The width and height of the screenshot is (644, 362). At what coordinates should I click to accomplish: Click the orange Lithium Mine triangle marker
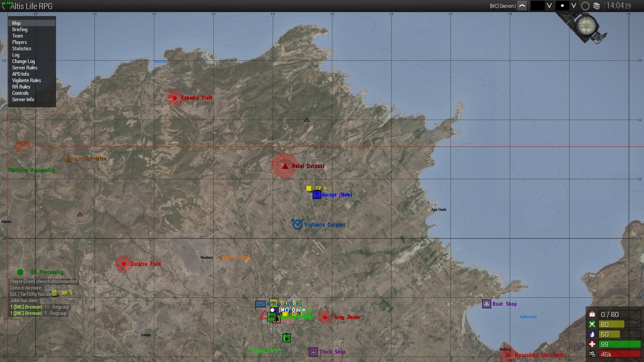click(68, 159)
